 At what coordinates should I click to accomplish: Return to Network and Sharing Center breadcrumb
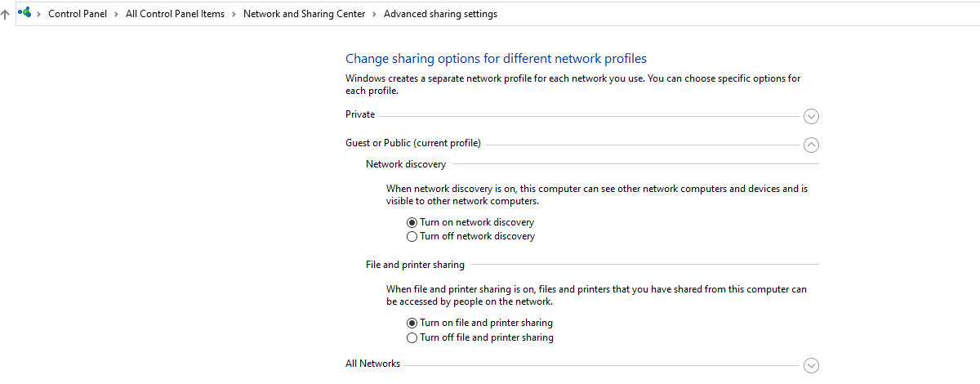point(304,14)
